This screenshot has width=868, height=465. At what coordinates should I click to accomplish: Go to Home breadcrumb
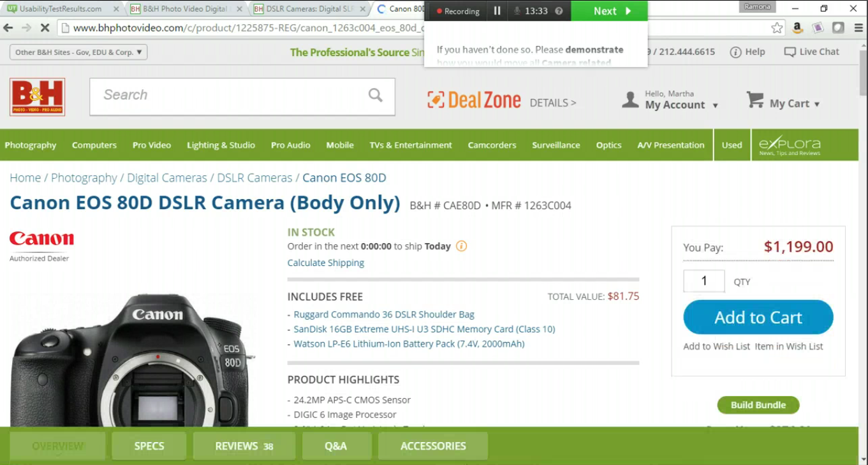click(25, 178)
